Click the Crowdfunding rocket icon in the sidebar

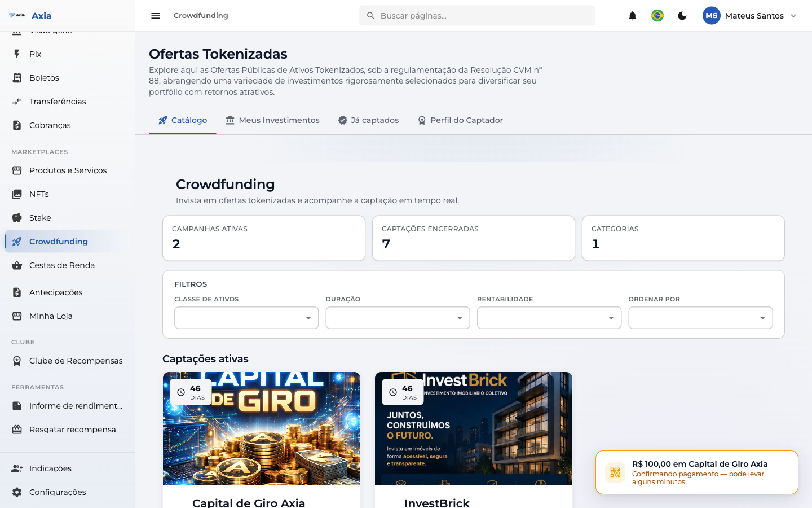click(17, 242)
